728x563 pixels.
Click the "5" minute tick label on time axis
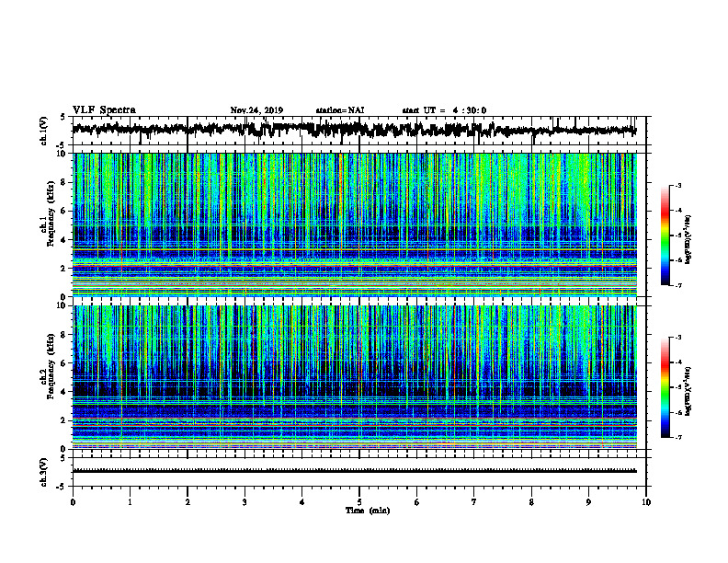coord(359,502)
